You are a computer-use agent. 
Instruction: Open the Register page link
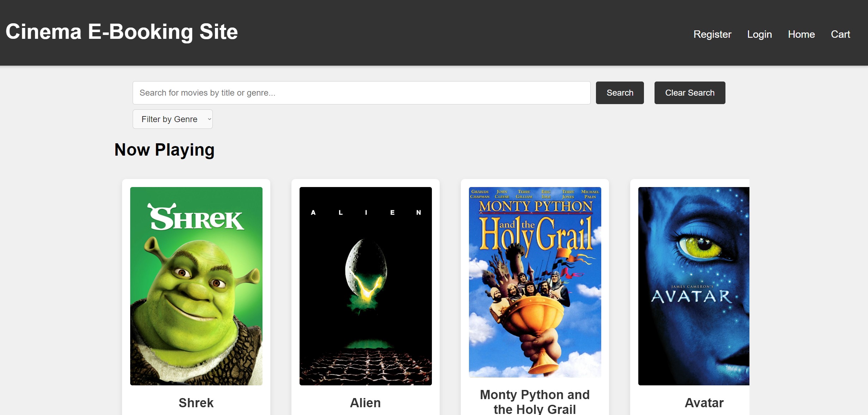pyautogui.click(x=712, y=34)
